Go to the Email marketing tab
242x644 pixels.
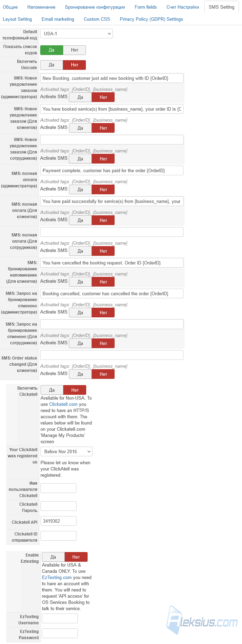click(x=58, y=19)
